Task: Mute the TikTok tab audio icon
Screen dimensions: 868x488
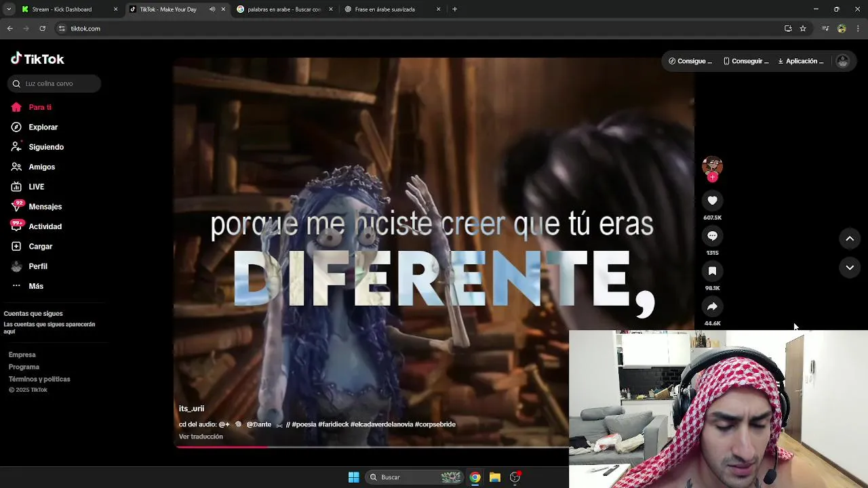Action: pyautogui.click(x=212, y=9)
